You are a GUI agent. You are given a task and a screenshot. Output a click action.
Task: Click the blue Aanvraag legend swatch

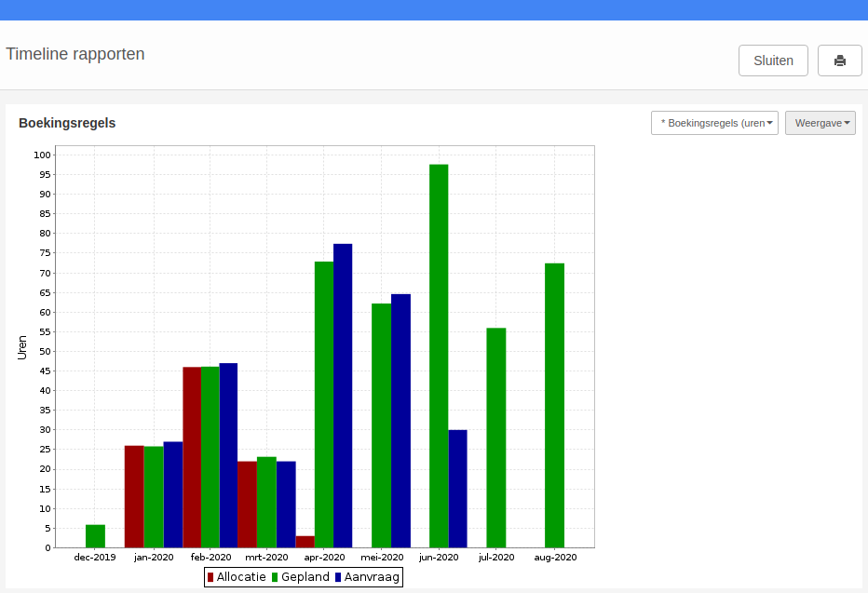point(338,577)
